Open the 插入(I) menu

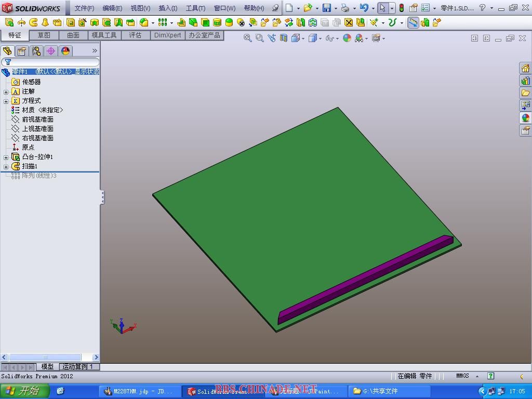tap(167, 8)
